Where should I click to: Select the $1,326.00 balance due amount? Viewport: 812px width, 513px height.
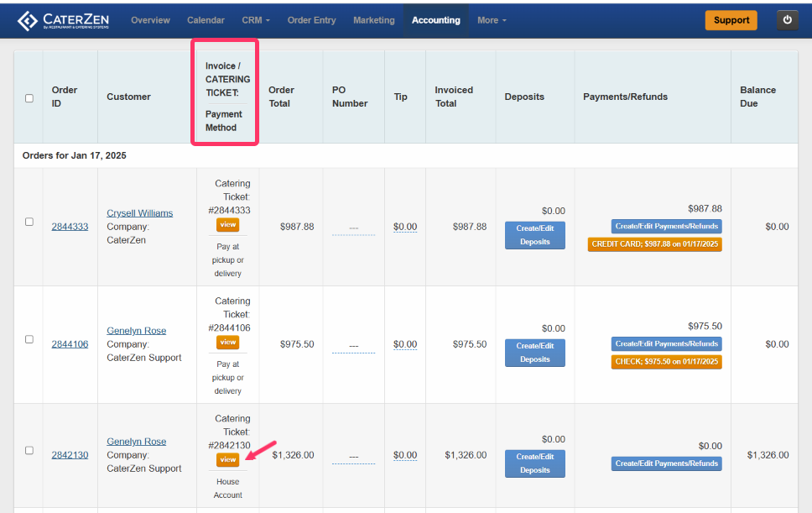click(768, 455)
